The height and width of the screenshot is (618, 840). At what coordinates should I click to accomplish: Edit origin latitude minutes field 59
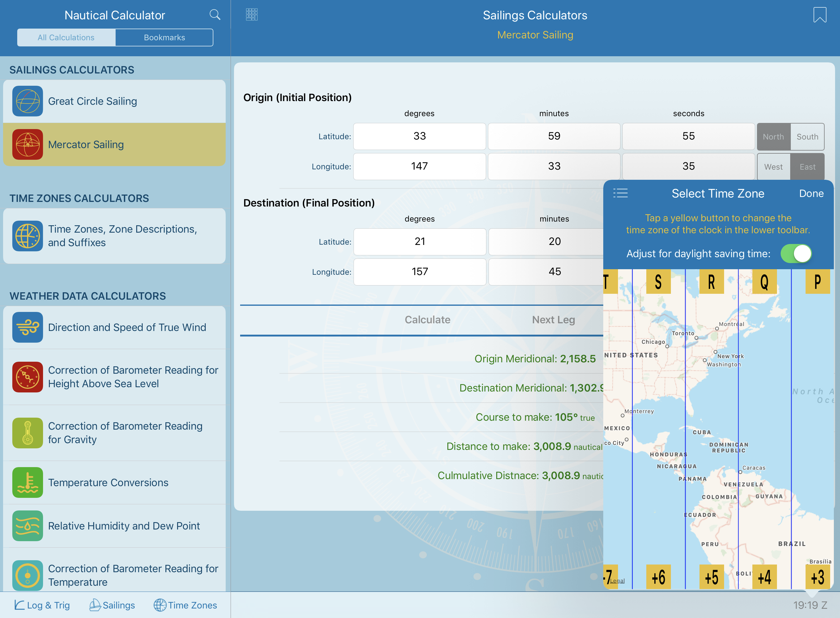(554, 136)
